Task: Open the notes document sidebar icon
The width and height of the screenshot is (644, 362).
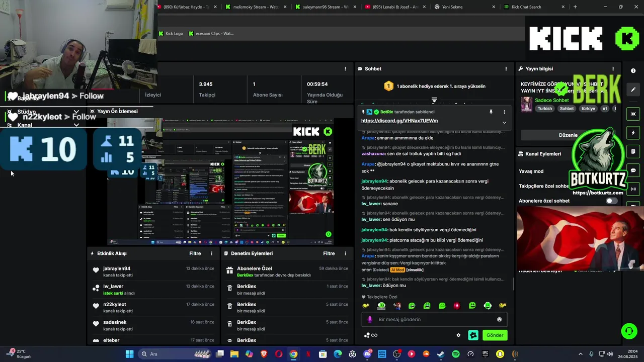Action: [x=633, y=152]
